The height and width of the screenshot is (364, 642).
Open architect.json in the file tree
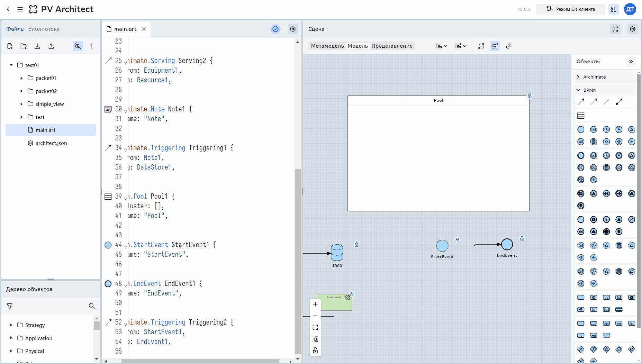(x=51, y=143)
